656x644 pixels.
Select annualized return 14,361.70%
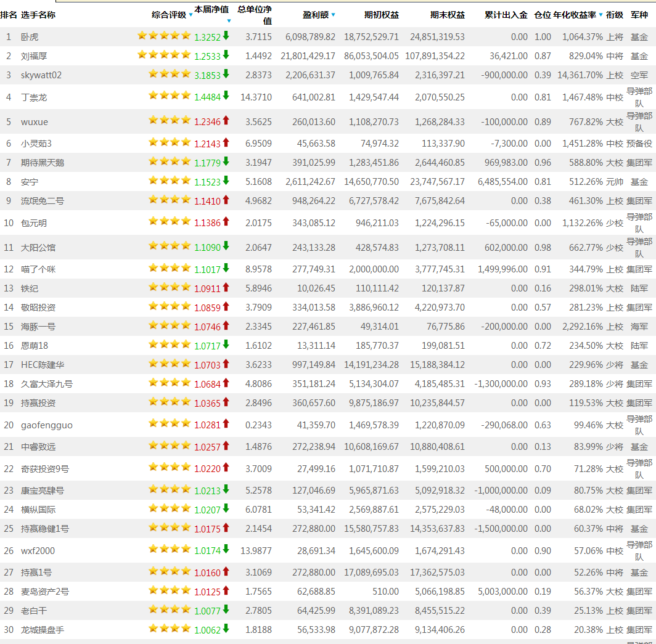click(x=580, y=75)
